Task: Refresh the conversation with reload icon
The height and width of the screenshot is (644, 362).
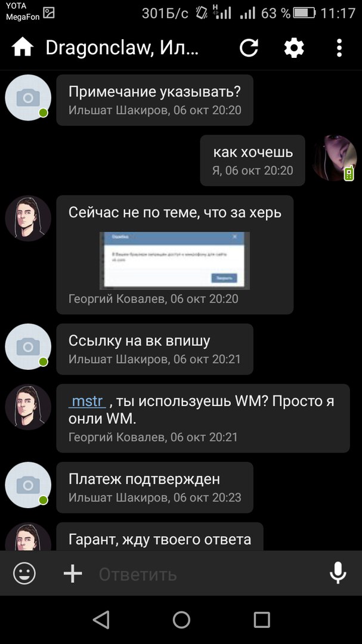Action: point(249,48)
